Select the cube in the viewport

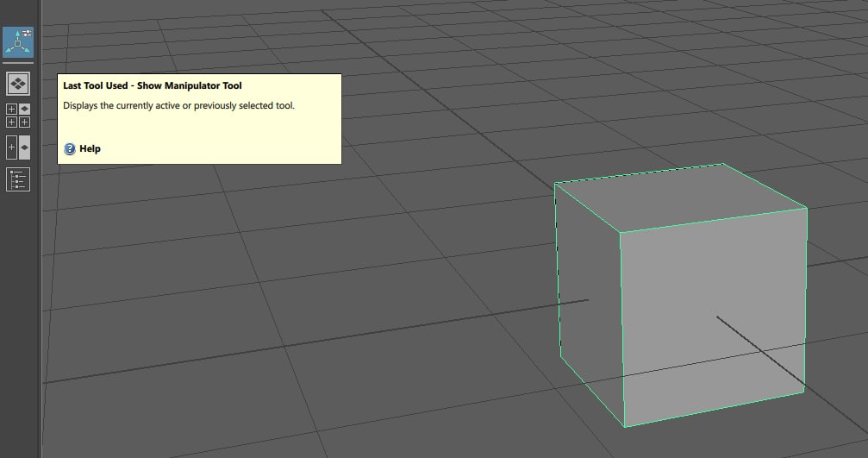(x=682, y=295)
